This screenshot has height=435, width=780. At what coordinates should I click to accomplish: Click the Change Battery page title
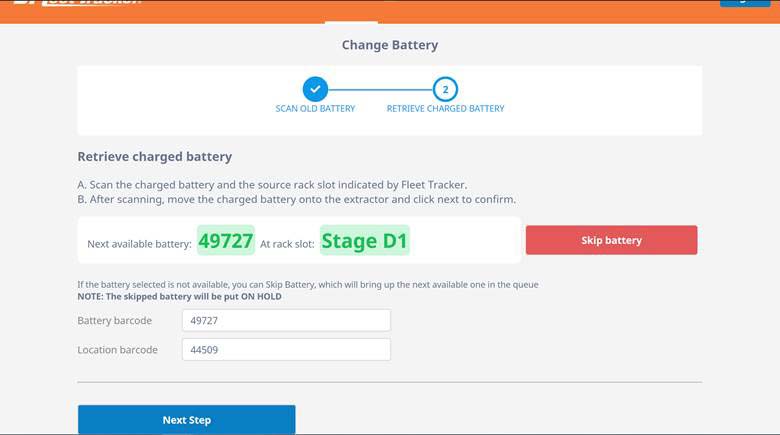coord(390,45)
